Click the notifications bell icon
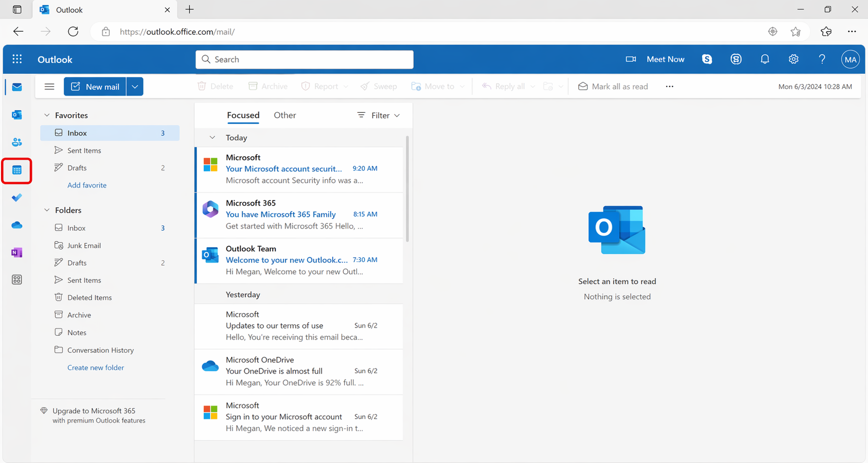This screenshot has width=868, height=463. pyautogui.click(x=764, y=60)
